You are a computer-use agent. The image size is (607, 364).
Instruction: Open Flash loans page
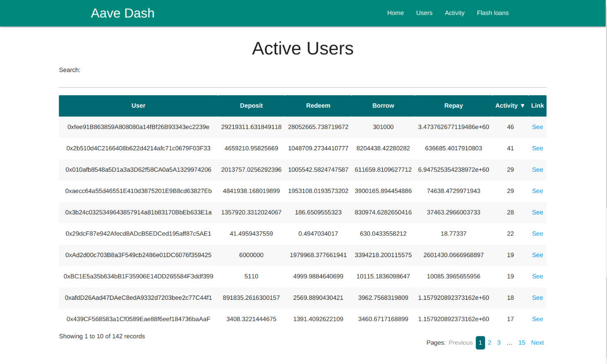point(493,13)
